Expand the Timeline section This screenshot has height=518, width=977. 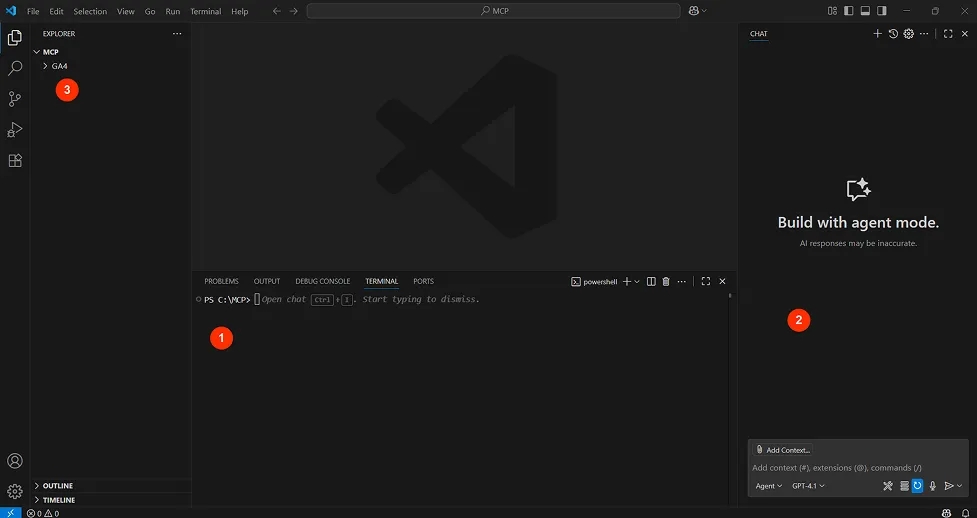pos(111,500)
